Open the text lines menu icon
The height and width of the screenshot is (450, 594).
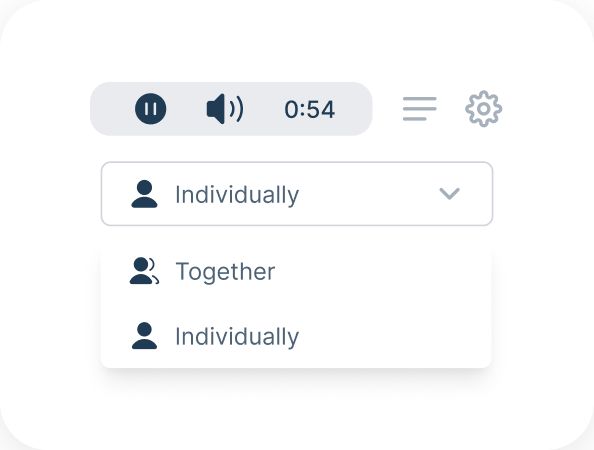419,109
